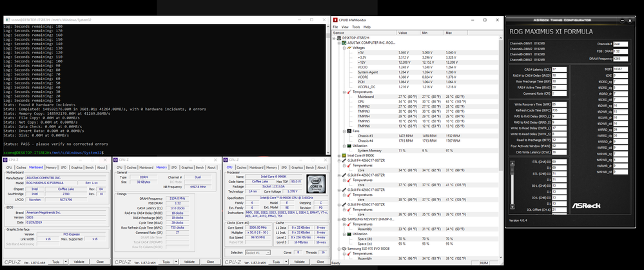The width and height of the screenshot is (644, 270).
Task: Switch to Caches tab in CPU-Z CPU window
Action: [242, 168]
